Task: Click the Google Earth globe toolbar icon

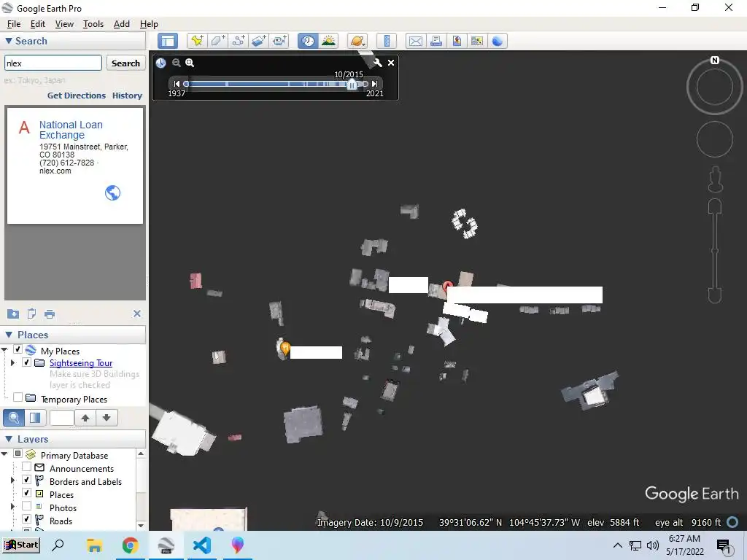Action: (498, 41)
